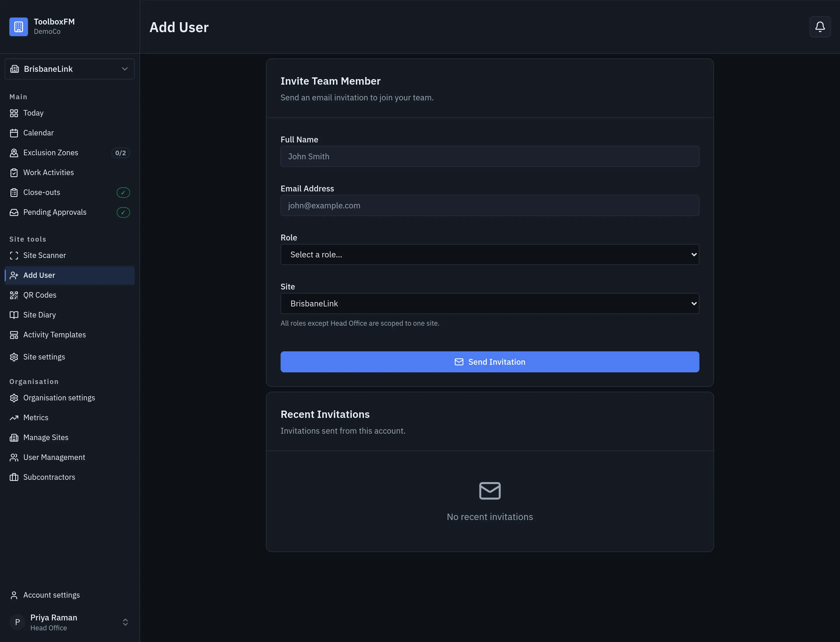The width and height of the screenshot is (840, 642).
Task: Click the Email Address input field
Action: pyautogui.click(x=490, y=206)
